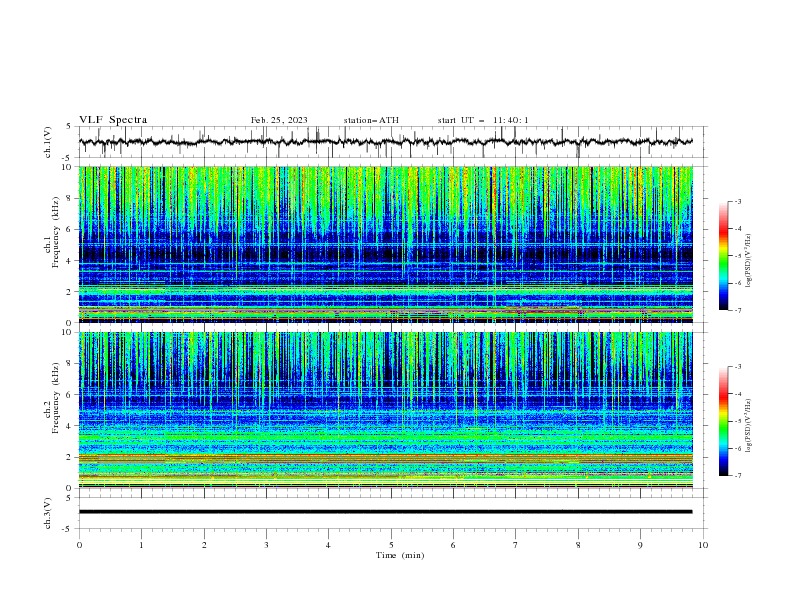
Task: Click ch.2 frequency axis tick "6"
Action: (69, 395)
